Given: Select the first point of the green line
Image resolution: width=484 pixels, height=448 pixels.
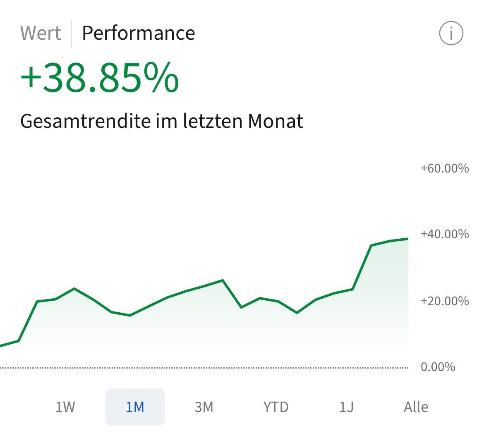Looking at the screenshot, I should [1, 345].
